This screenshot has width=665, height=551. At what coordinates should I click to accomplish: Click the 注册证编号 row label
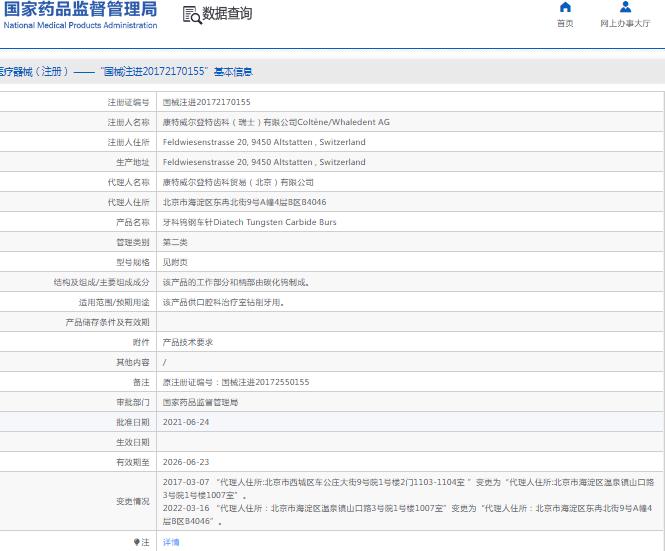pyautogui.click(x=128, y=102)
